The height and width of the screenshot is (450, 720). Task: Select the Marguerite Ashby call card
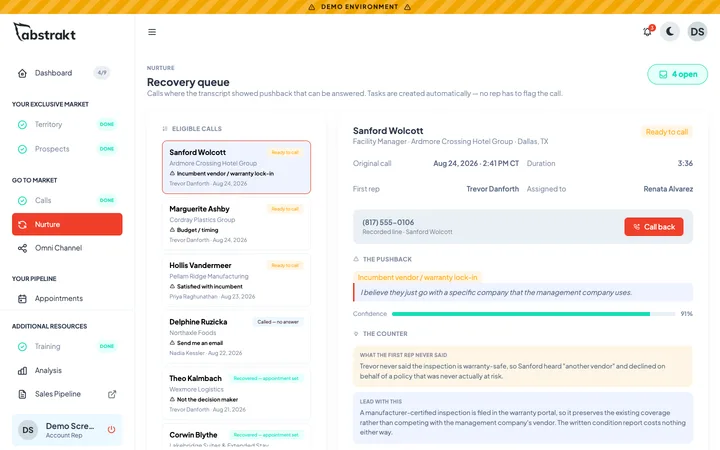(x=236, y=224)
